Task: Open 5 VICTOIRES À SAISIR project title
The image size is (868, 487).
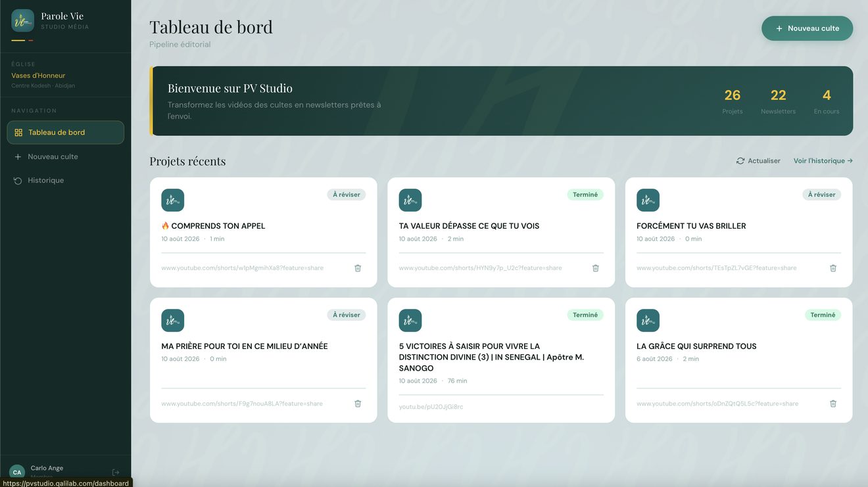Action: point(492,357)
